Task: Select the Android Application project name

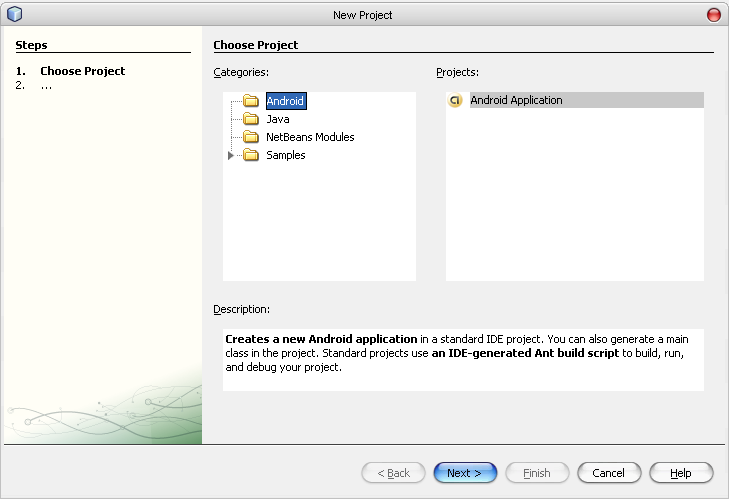Action: click(516, 100)
